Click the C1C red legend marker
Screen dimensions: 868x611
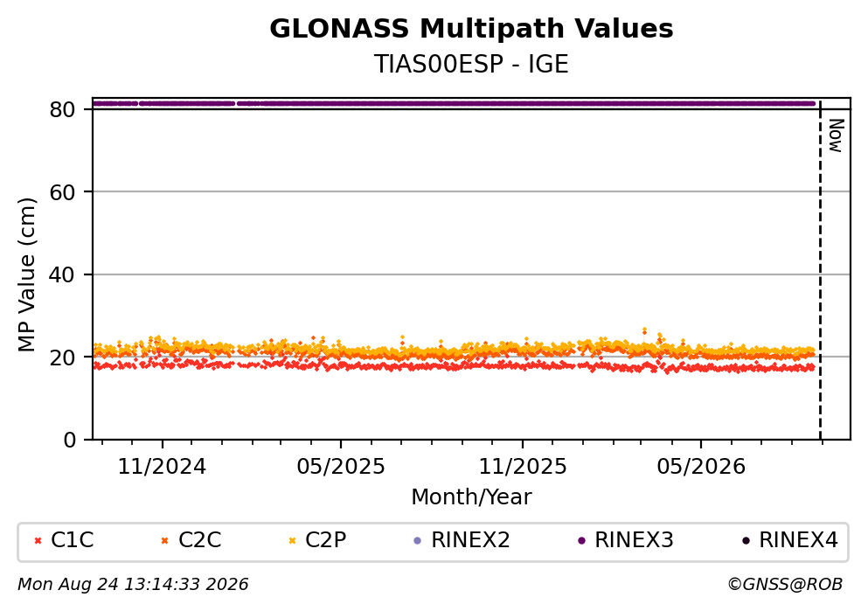pyautogui.click(x=38, y=541)
